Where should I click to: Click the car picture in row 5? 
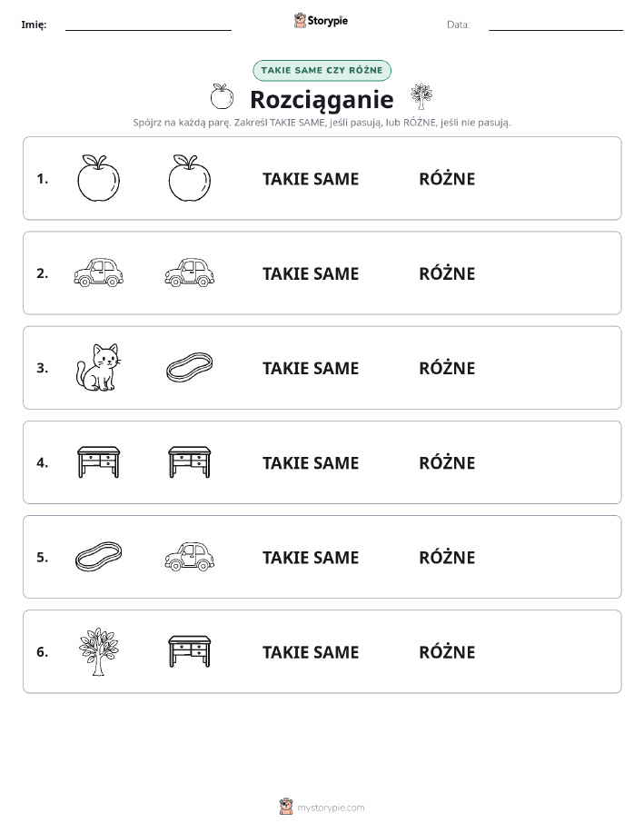[x=190, y=557]
